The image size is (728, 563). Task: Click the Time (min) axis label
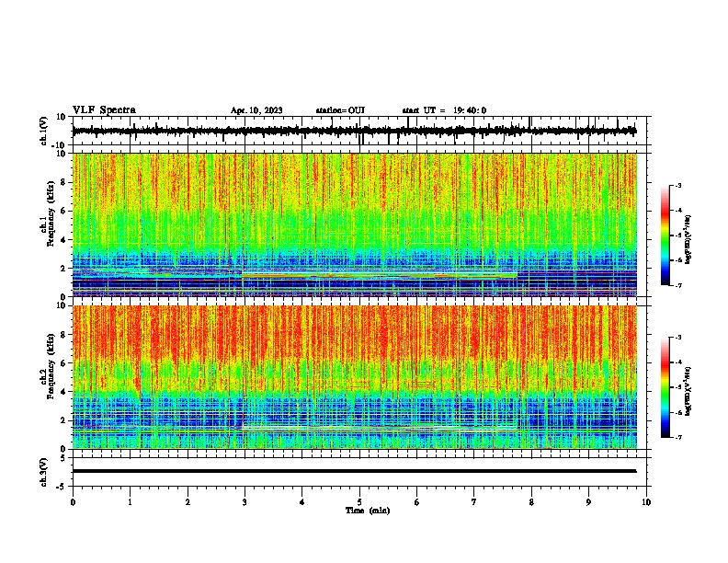(368, 511)
